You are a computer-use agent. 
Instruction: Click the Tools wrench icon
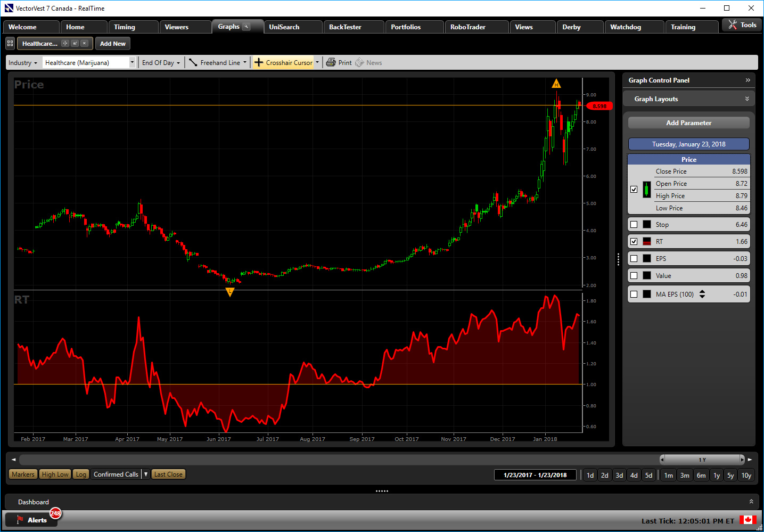click(733, 25)
